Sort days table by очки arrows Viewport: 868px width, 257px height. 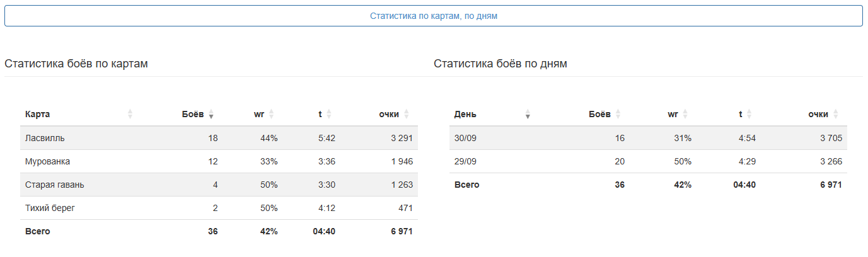click(836, 114)
